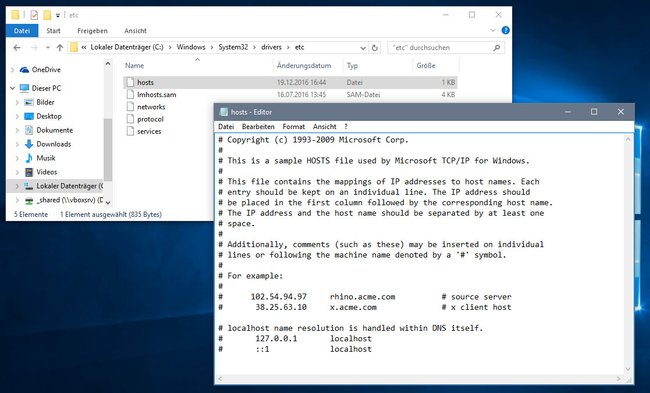The image size is (650, 393).
Task: Open the ? help menu in Editor
Action: pos(346,127)
